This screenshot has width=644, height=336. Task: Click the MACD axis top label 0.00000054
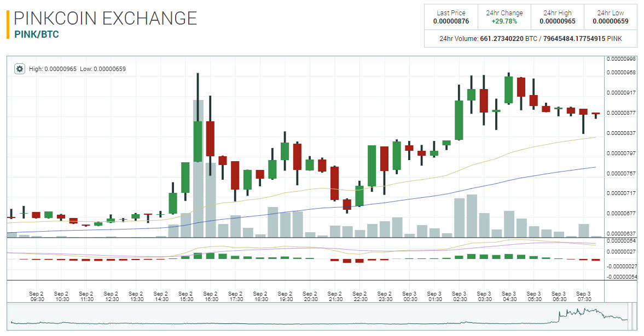point(621,241)
